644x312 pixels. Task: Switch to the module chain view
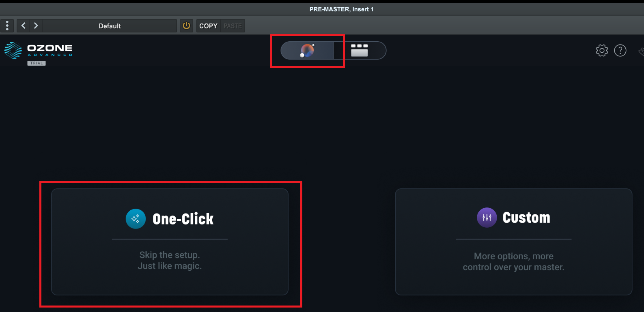pyautogui.click(x=360, y=51)
